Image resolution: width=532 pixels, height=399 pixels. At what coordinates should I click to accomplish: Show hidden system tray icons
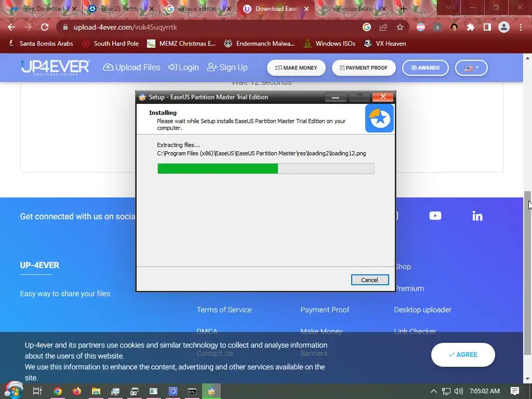(434, 391)
